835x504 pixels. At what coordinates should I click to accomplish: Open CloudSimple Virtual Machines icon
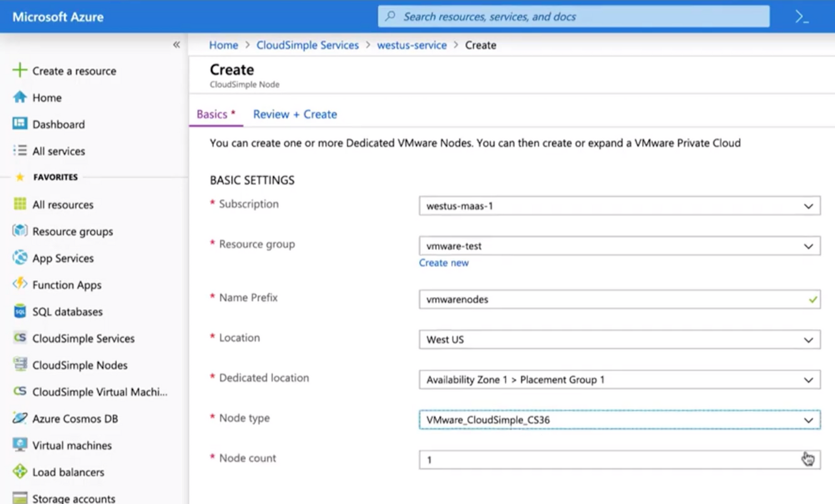pos(20,391)
